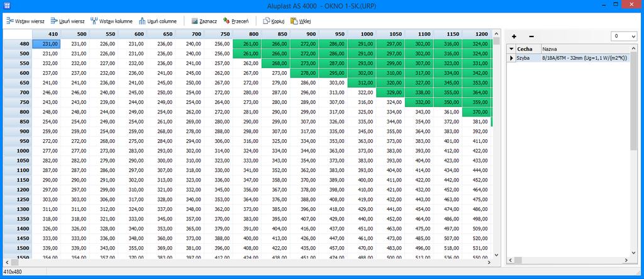Click cell 531,00 in row 1500

[x=477, y=248]
